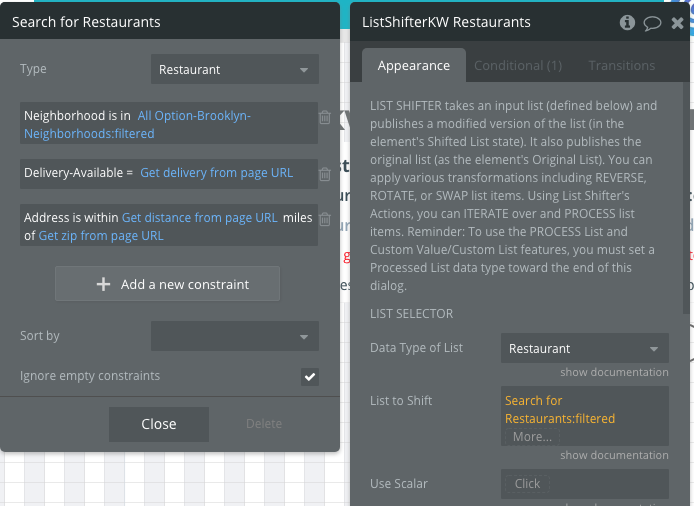Delete the Delivery-Available constraint with trash icon
Screen dimensions: 694x506
click(x=325, y=174)
